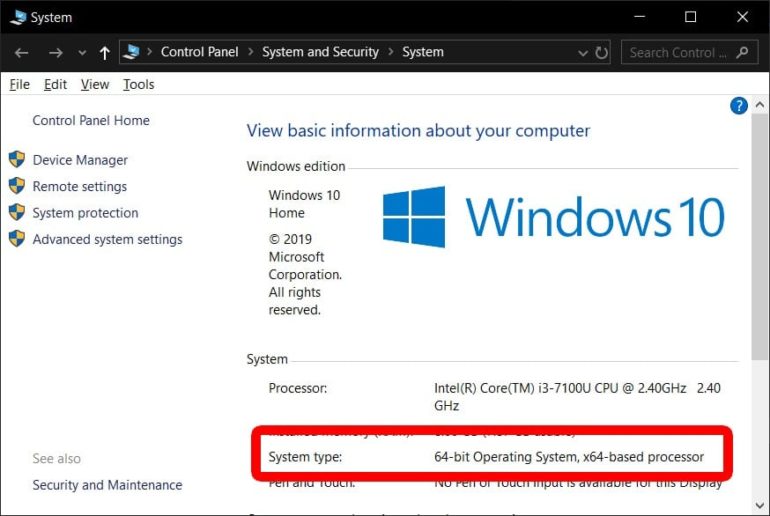Open the View menu
The height and width of the screenshot is (516, 770).
[95, 84]
